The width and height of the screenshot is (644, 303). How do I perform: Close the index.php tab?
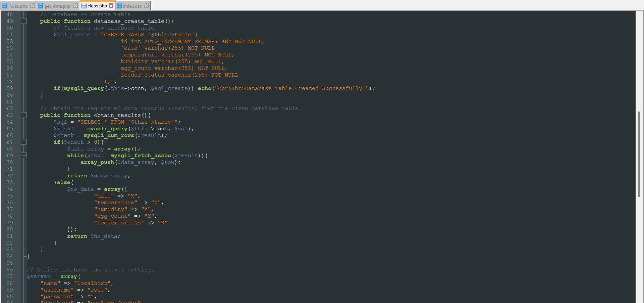[33, 6]
